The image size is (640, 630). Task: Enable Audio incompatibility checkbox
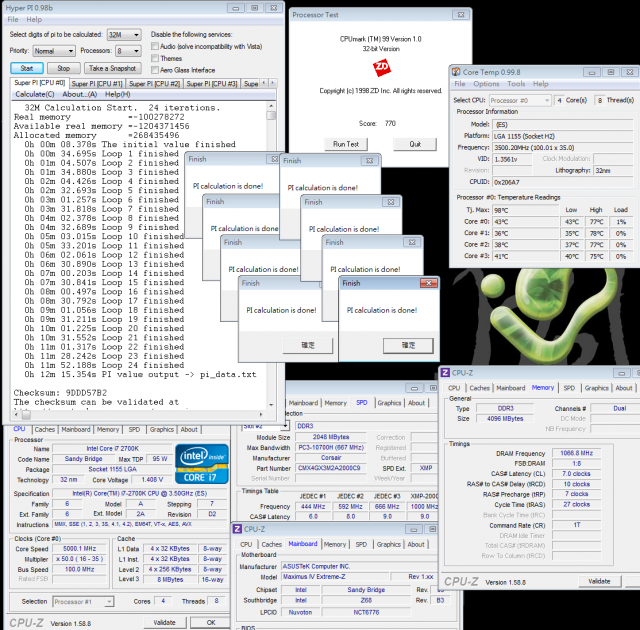[x=155, y=46]
